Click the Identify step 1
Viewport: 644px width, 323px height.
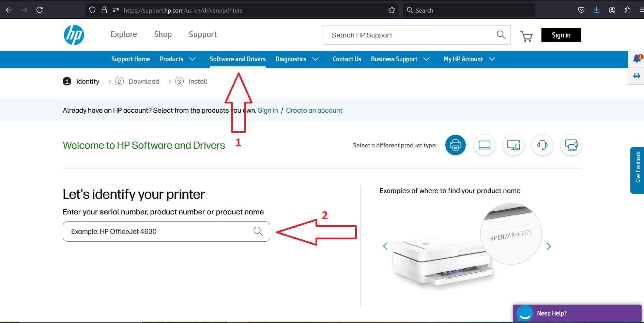81,81
